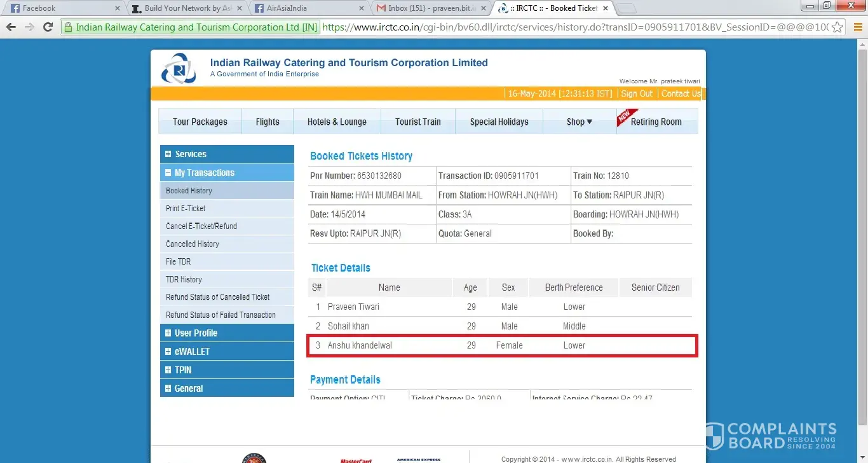
Task: Expand the TPIN sidebar section
Action: 227,370
